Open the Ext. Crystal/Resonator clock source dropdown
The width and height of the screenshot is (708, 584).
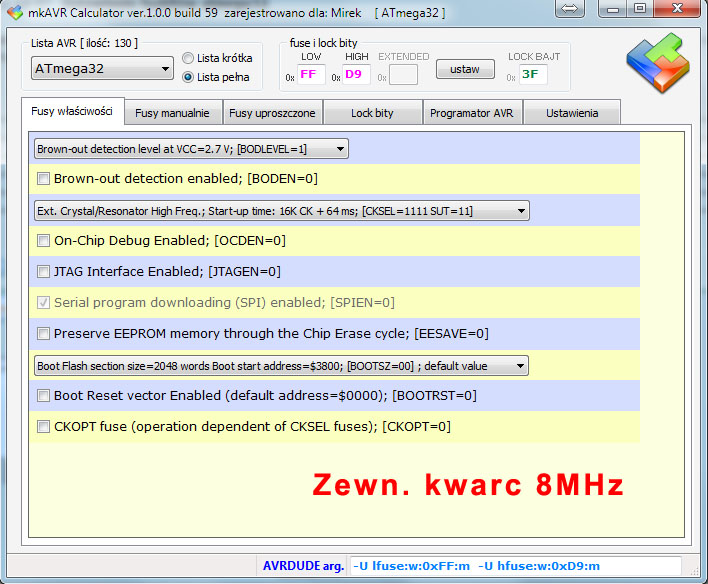click(282, 211)
